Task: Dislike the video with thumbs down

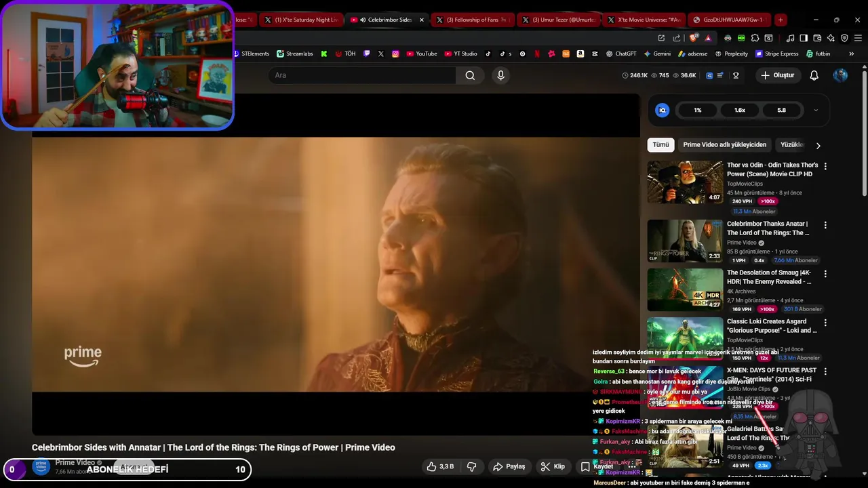Action: (471, 466)
